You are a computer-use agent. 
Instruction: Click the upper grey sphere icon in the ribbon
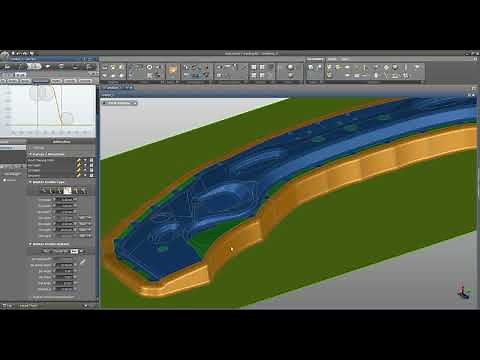coord(290,67)
